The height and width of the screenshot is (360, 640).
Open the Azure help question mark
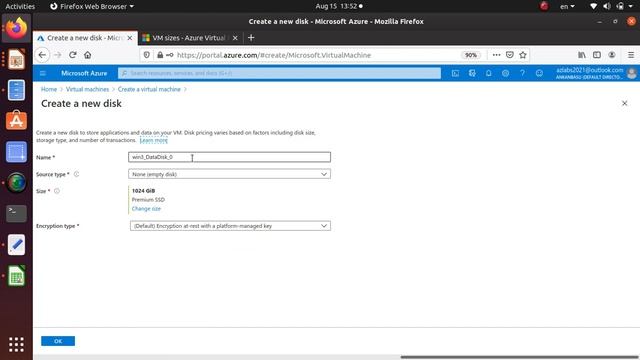[522, 73]
